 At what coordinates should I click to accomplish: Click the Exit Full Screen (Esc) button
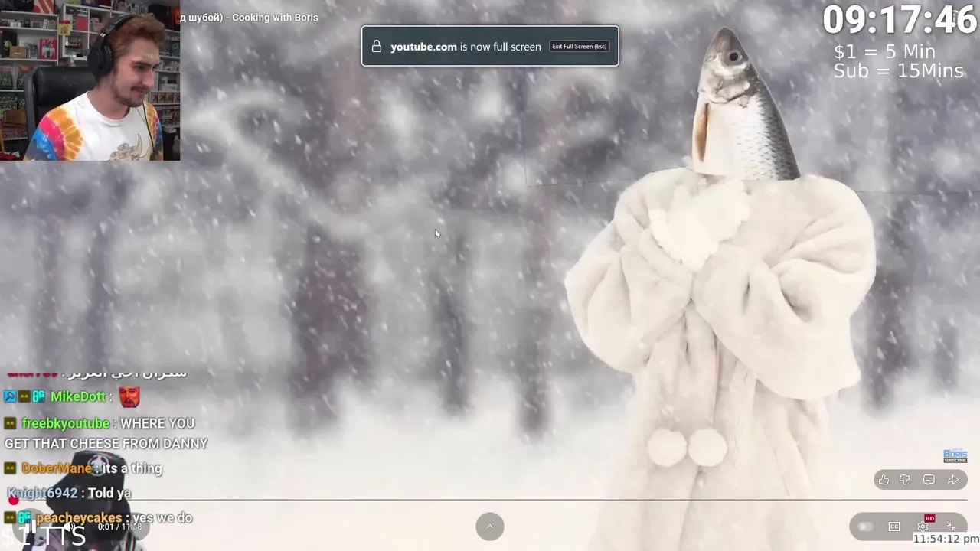[x=580, y=47]
